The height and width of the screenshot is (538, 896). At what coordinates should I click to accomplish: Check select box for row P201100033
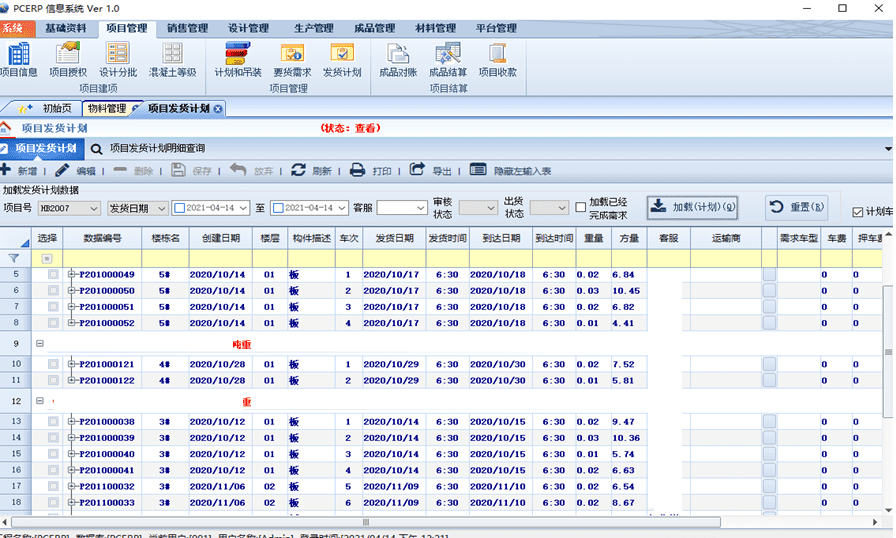pyautogui.click(x=53, y=503)
